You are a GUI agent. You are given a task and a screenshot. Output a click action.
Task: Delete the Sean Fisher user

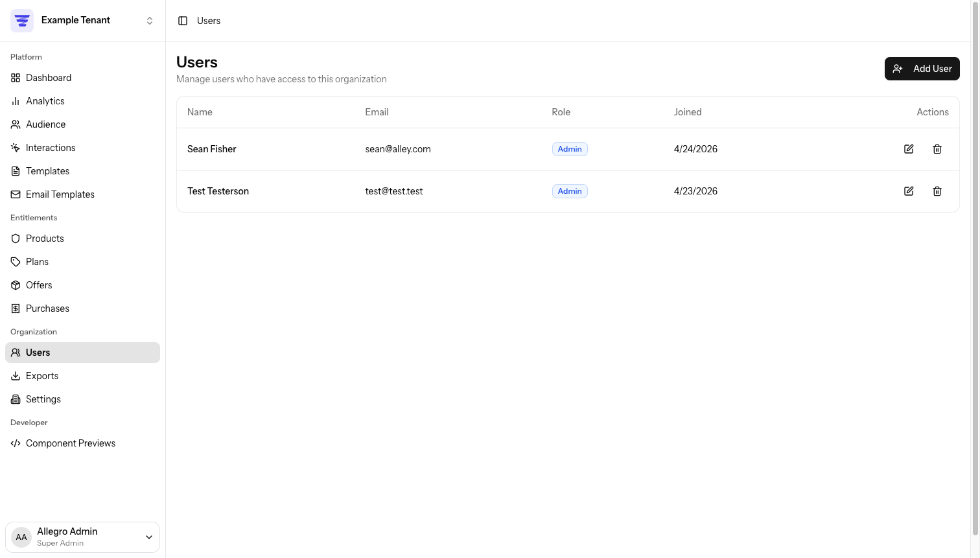tap(937, 149)
